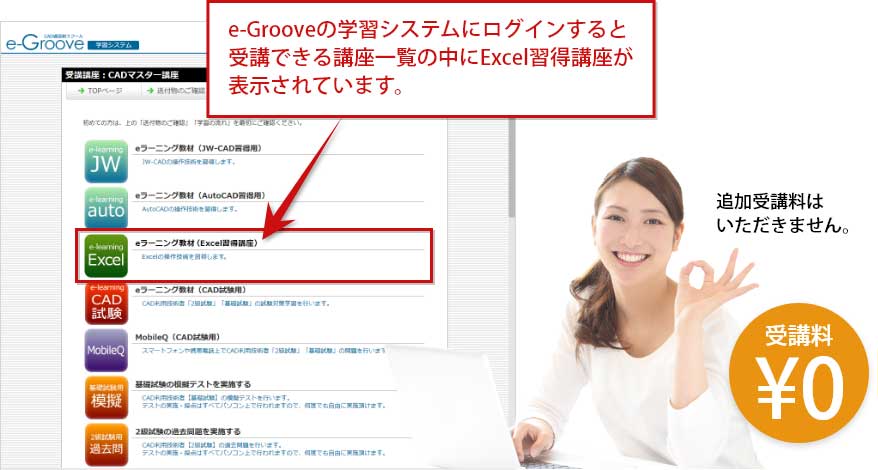Open the orange 模擬 test icon
The image size is (878, 470).
[106, 398]
